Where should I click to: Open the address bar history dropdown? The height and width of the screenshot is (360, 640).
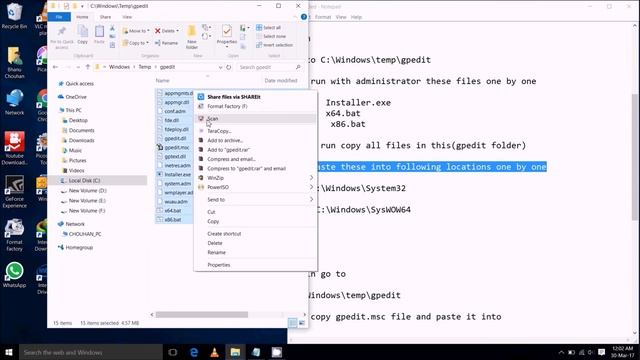pyautogui.click(x=220, y=67)
